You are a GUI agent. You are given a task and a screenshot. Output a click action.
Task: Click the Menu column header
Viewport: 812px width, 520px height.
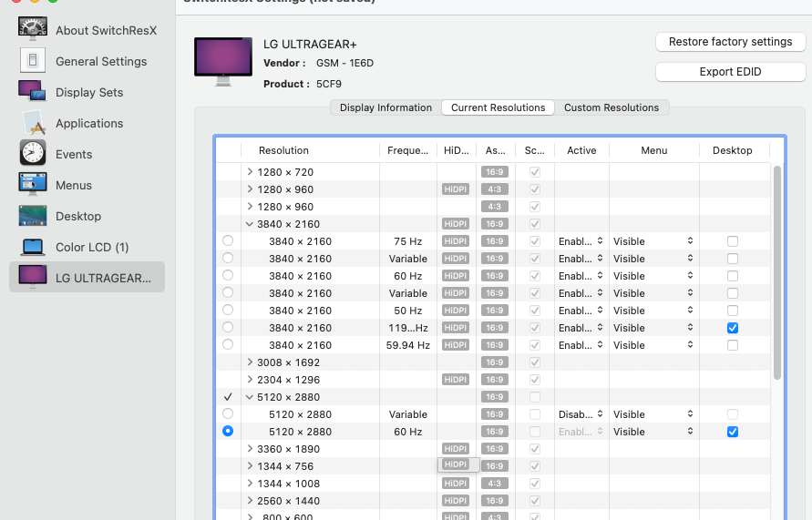coord(654,150)
